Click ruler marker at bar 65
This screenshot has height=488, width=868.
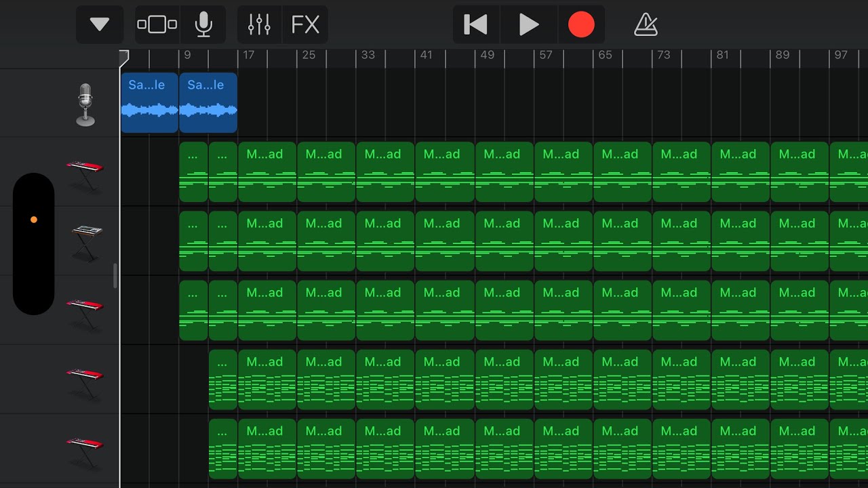(x=605, y=55)
